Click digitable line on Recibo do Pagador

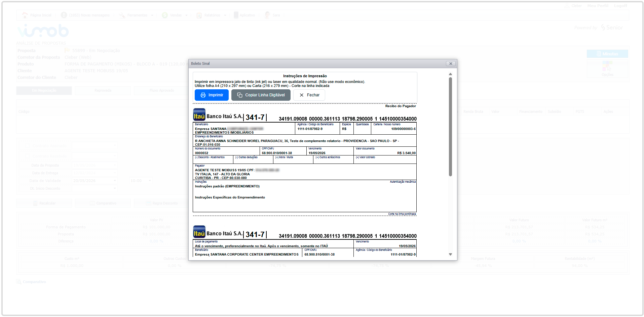pyautogui.click(x=347, y=119)
